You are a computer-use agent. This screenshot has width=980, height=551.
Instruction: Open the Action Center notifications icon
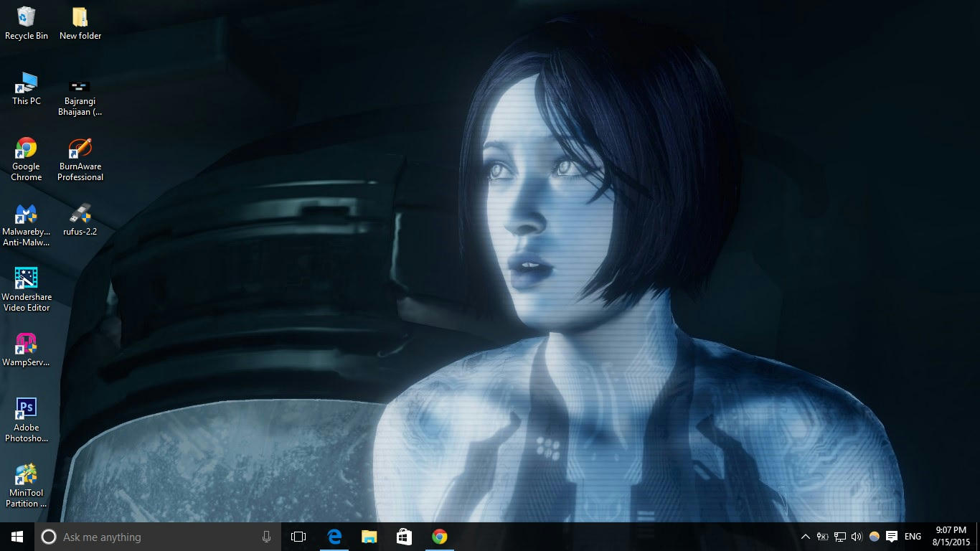[892, 537]
